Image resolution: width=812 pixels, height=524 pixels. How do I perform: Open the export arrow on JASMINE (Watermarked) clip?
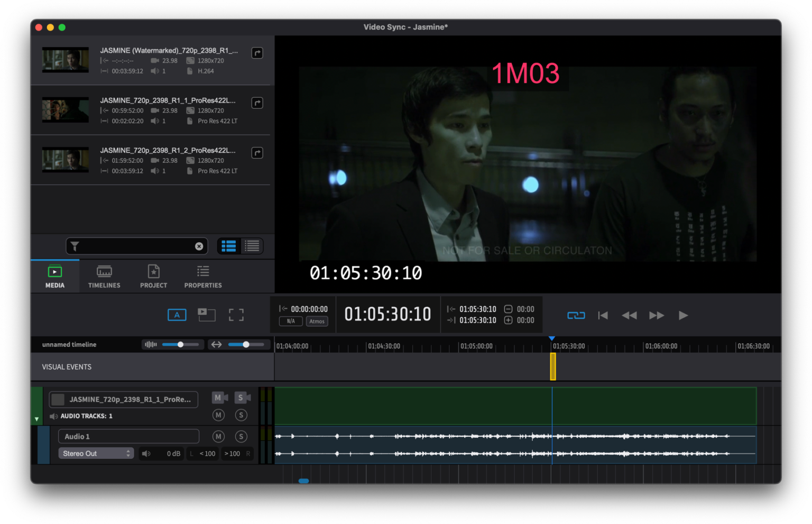click(257, 53)
